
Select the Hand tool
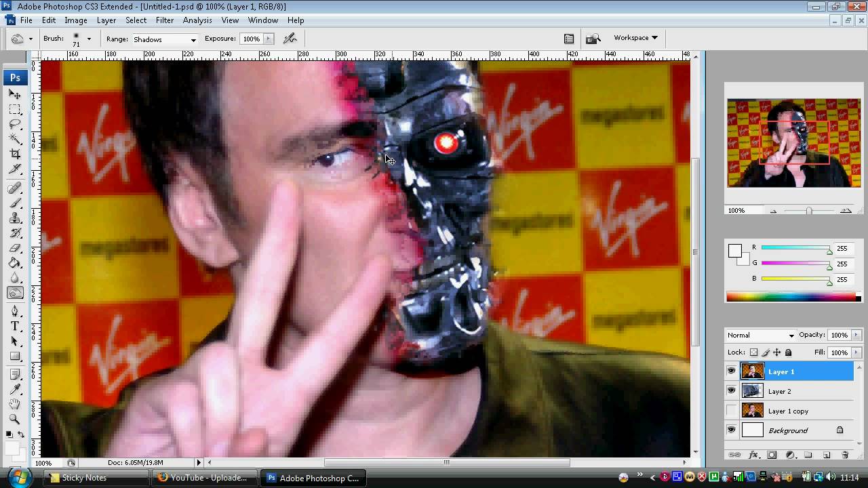click(x=15, y=404)
